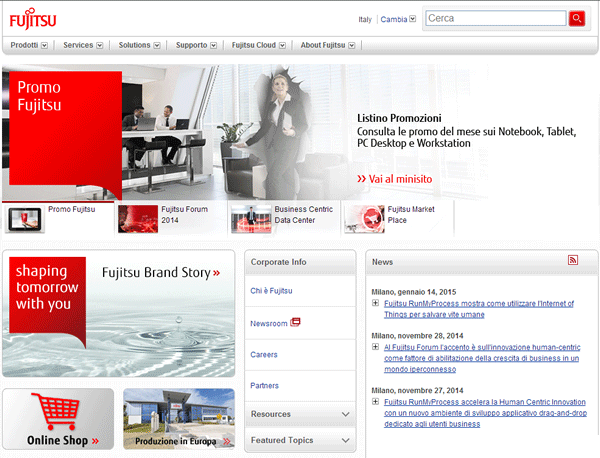Viewport: 600px width, 458px height.
Task: Expand the Featured Topics section
Action: click(x=300, y=440)
